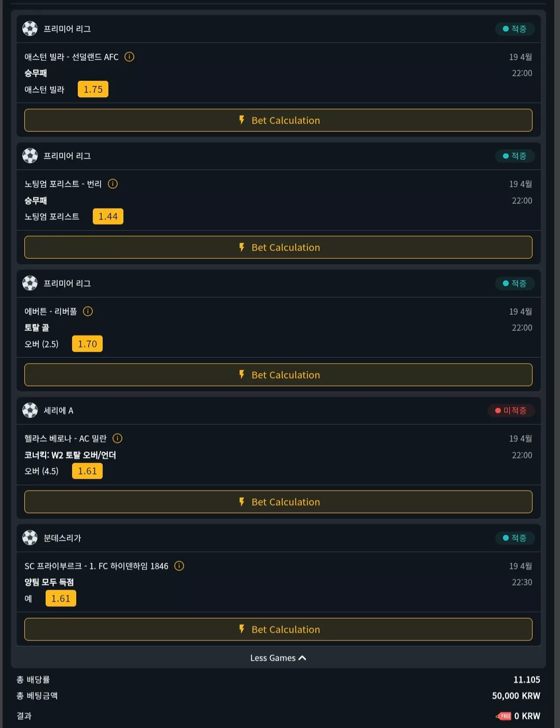Click the red 미적중 status badge
The height and width of the screenshot is (728, 560).
pyautogui.click(x=511, y=411)
